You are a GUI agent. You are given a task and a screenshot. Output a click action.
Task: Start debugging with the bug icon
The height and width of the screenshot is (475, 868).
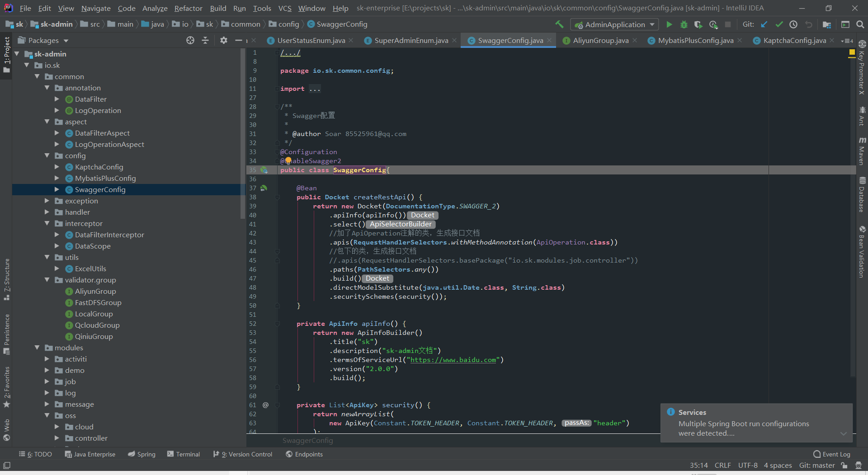[x=684, y=24]
